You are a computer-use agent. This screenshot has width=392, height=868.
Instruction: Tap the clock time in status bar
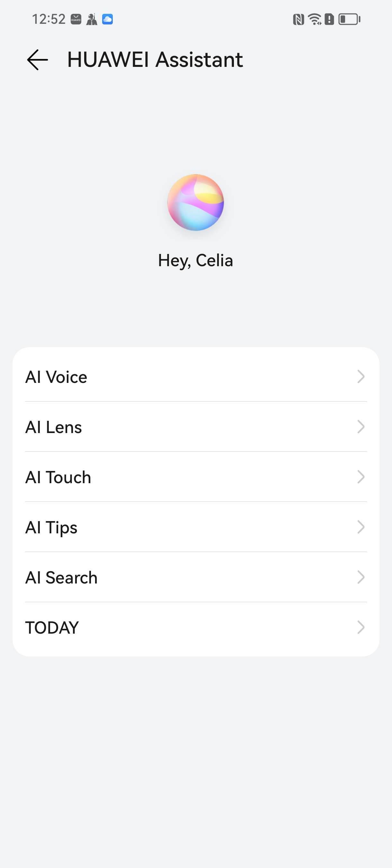click(x=49, y=19)
